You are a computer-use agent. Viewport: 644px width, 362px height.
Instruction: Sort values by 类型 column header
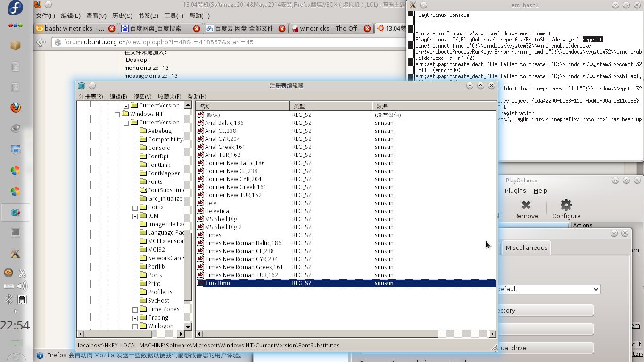(330, 106)
